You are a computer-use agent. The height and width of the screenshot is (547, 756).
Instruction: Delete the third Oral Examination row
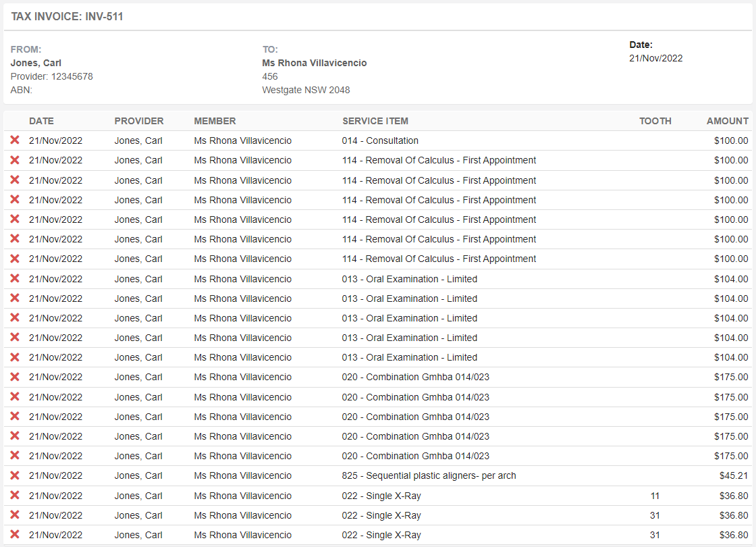click(16, 317)
